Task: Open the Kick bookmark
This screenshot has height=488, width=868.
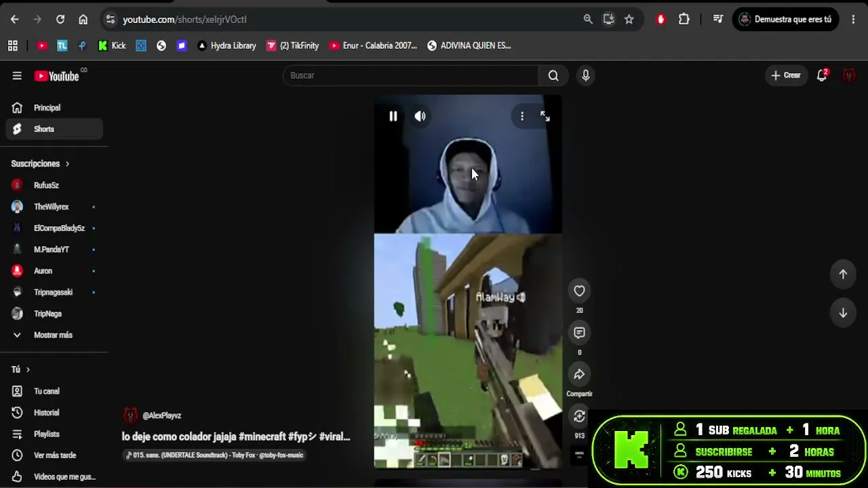Action: pos(112,46)
